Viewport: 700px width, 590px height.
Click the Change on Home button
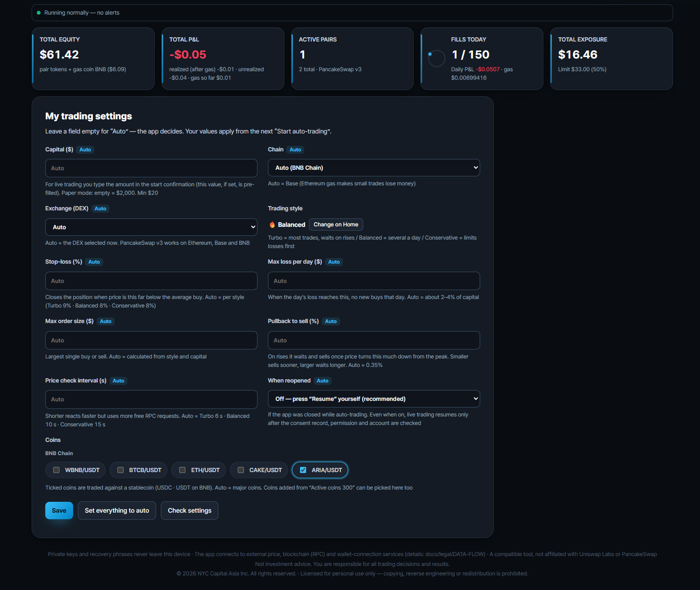pyautogui.click(x=336, y=224)
